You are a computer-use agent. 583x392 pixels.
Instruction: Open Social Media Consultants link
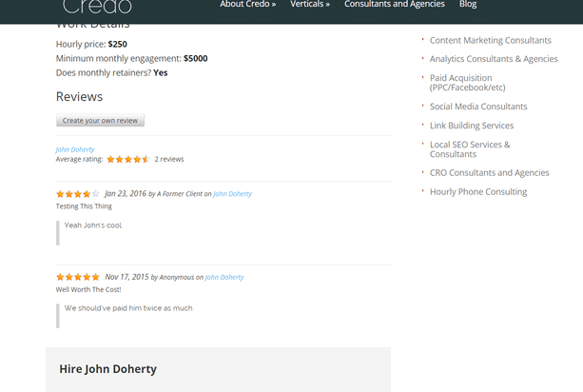click(x=478, y=107)
